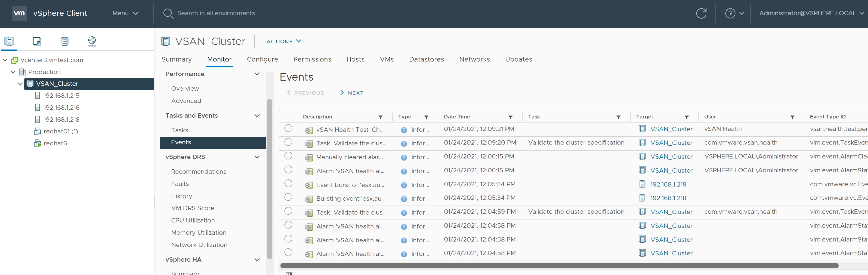Open the Hosts and Clusters inventory view
Screen dimensions: 868x275
coord(9,41)
